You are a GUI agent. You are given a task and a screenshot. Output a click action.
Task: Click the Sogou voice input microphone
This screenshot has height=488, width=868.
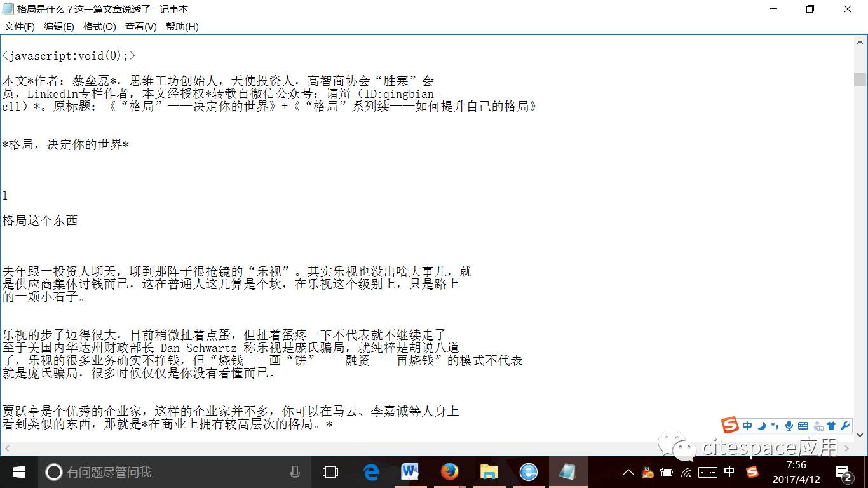coord(789,426)
